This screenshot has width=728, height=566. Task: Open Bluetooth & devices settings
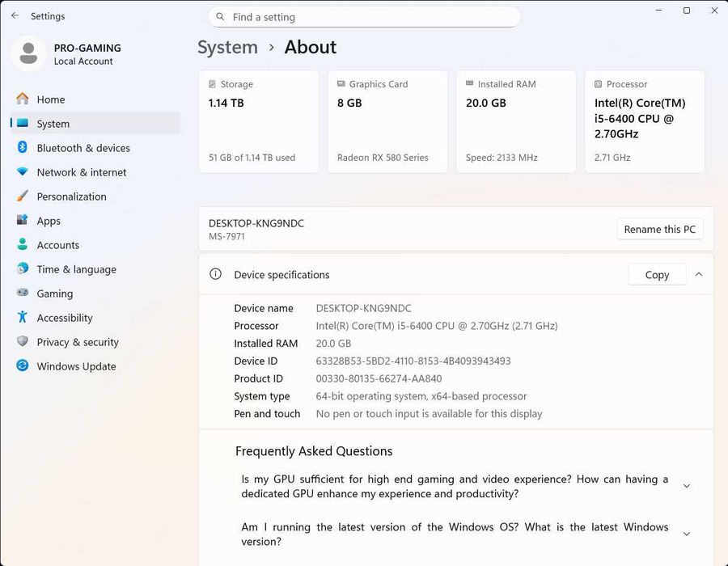tap(83, 148)
